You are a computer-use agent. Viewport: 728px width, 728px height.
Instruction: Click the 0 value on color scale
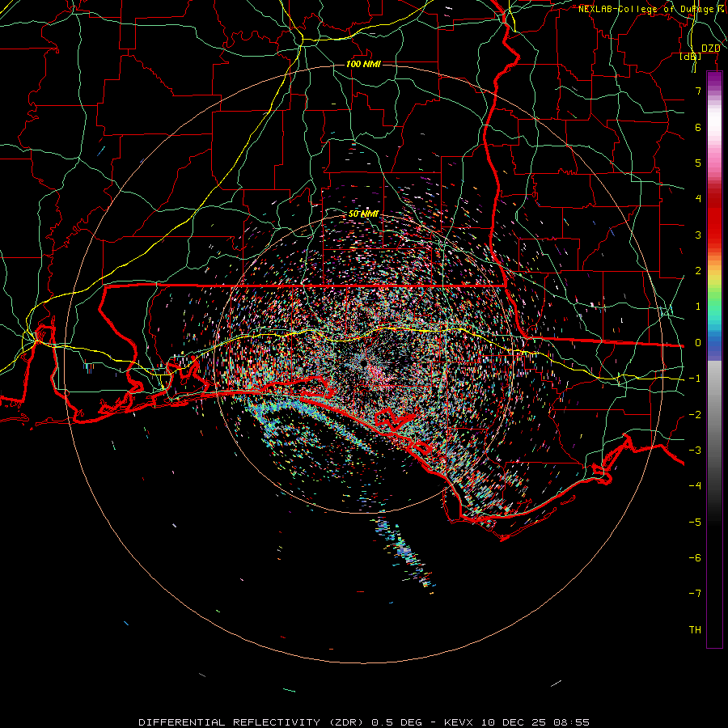coord(698,343)
